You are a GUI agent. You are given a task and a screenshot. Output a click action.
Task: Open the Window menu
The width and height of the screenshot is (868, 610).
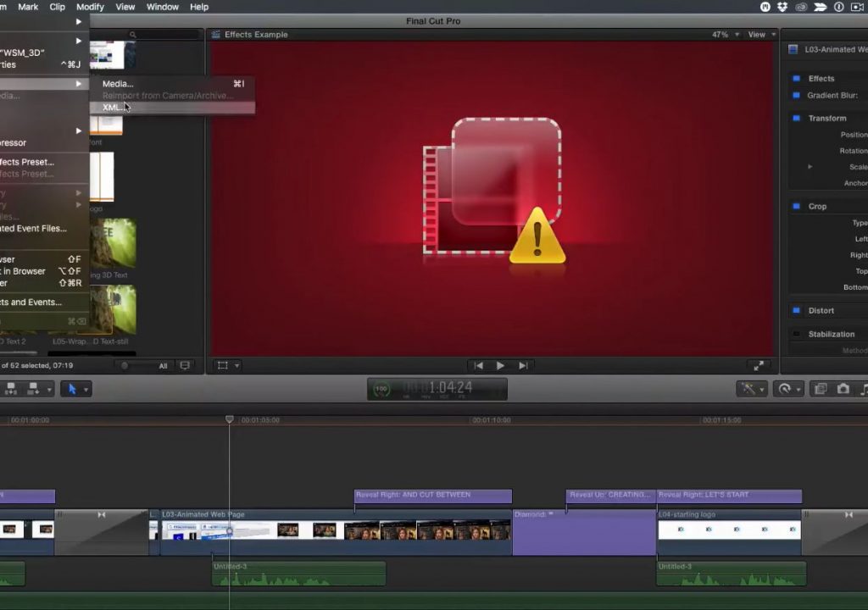pos(162,7)
